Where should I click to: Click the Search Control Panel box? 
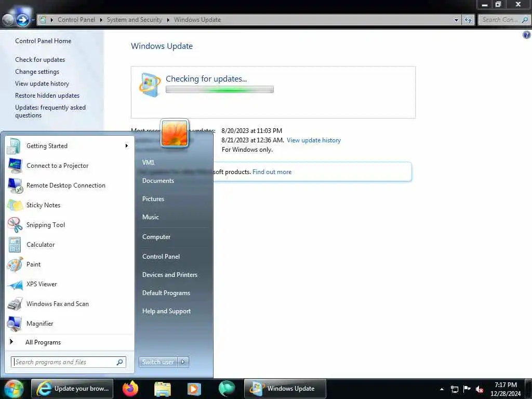[x=504, y=20]
